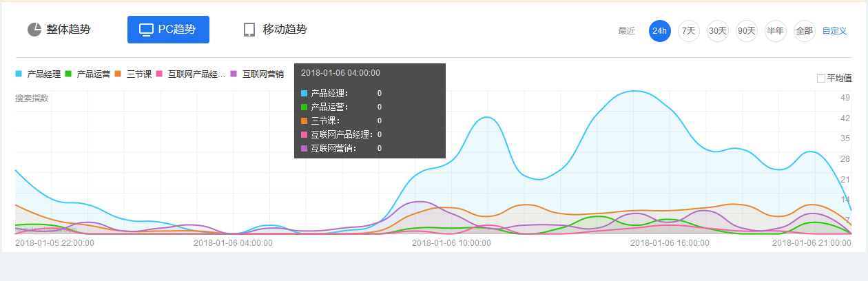The width and height of the screenshot is (868, 281).
Task: Click the 2018-01-06 16:00:00 axis label
Action: [x=670, y=242]
